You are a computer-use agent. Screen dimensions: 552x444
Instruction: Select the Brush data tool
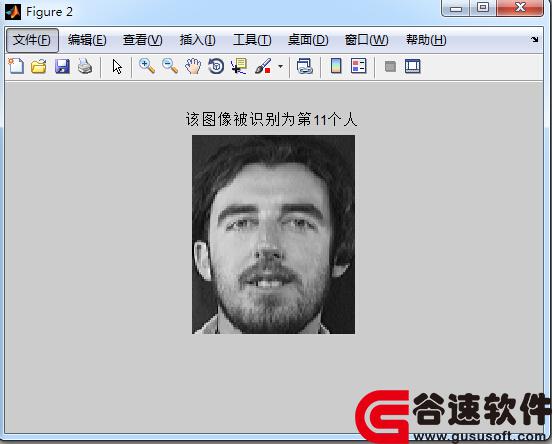pyautogui.click(x=263, y=66)
